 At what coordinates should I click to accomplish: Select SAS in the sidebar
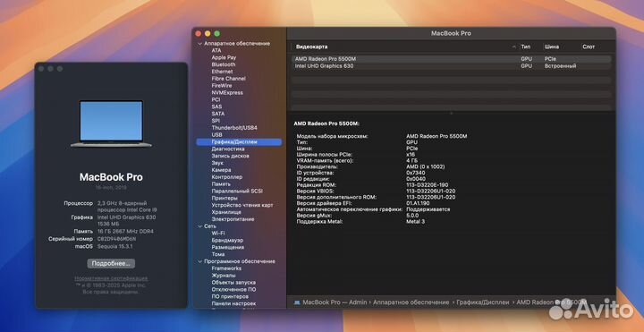click(x=216, y=106)
